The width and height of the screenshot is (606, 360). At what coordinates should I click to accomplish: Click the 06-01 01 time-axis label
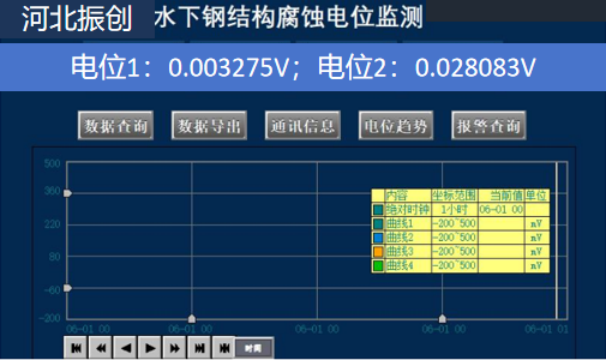(x=546, y=329)
